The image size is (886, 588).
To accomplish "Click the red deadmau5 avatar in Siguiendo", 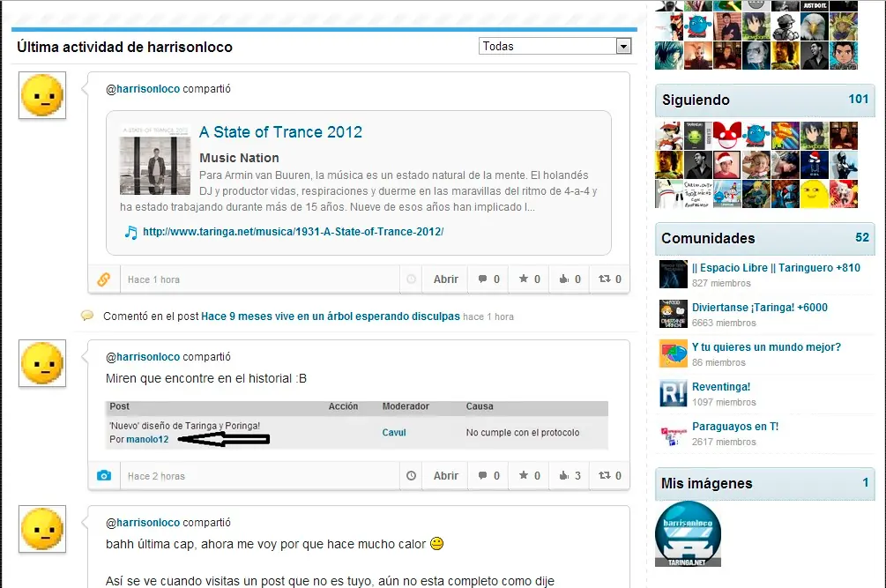I will 727,136.
